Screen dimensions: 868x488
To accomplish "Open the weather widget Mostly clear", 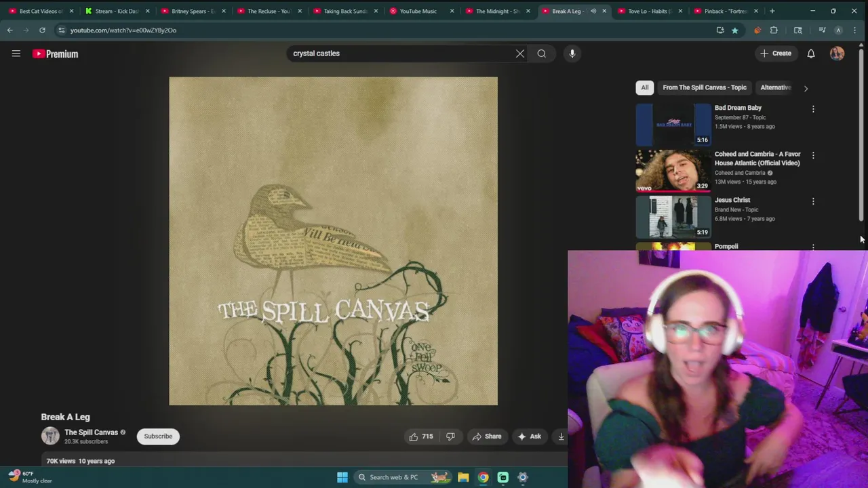I will point(30,477).
